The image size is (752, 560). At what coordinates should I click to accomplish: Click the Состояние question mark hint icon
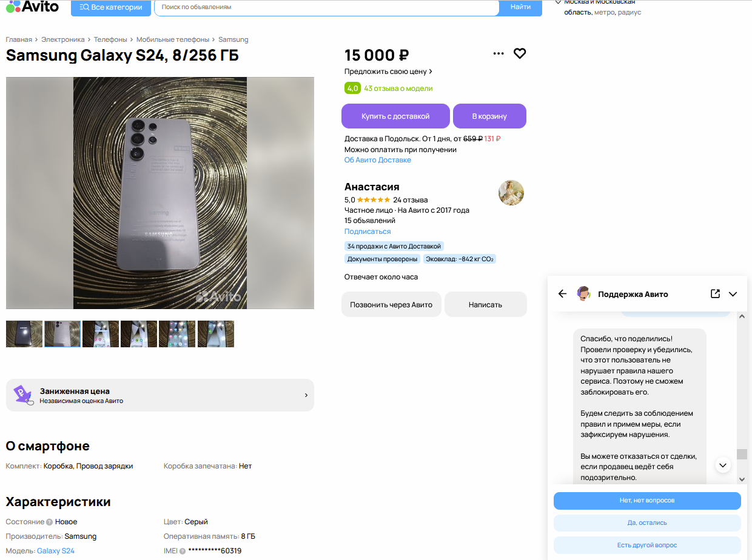[50, 522]
